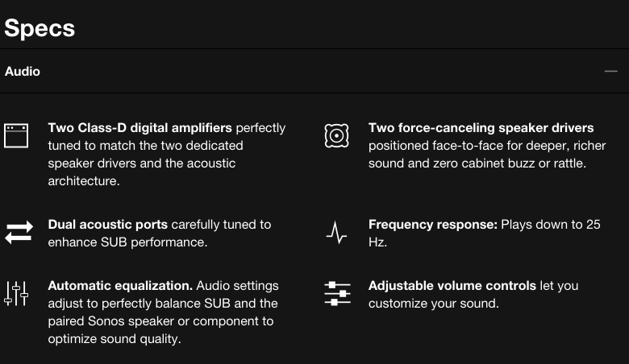Click the adjustable volume controls icon
This screenshot has height=364, width=629.
pyautogui.click(x=337, y=293)
